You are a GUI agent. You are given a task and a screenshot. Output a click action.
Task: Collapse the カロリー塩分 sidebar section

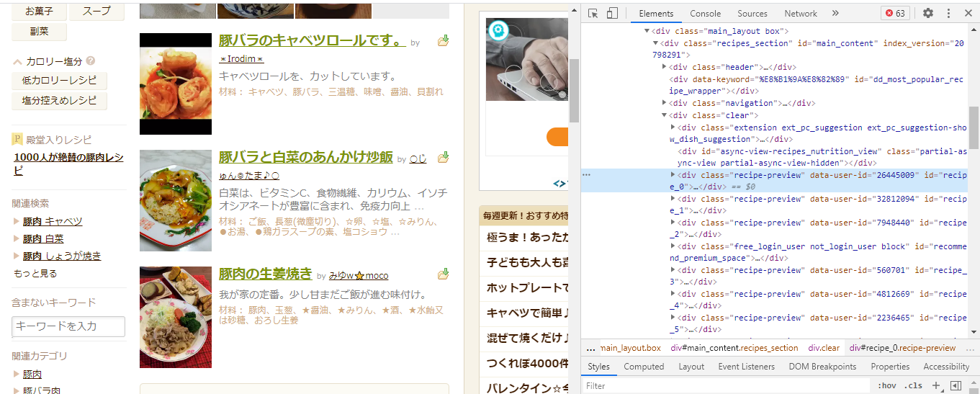point(17,62)
